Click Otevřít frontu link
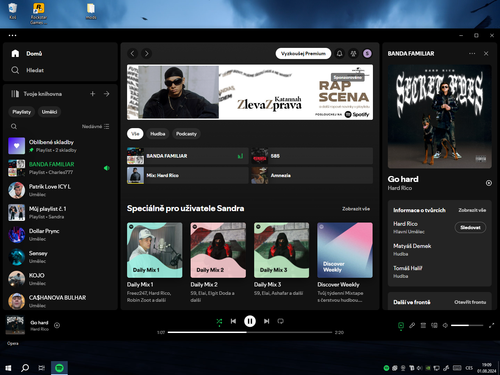This screenshot has height=375, width=500. pyautogui.click(x=470, y=302)
